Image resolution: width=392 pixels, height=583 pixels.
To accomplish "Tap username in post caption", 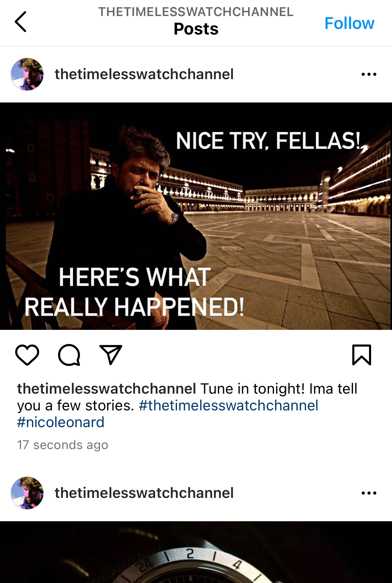I will (106, 389).
